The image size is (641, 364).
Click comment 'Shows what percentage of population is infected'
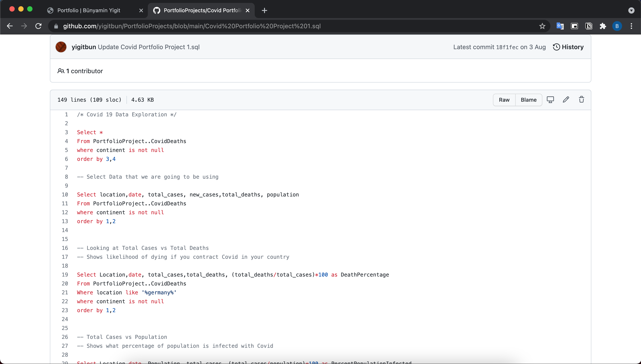point(175,346)
